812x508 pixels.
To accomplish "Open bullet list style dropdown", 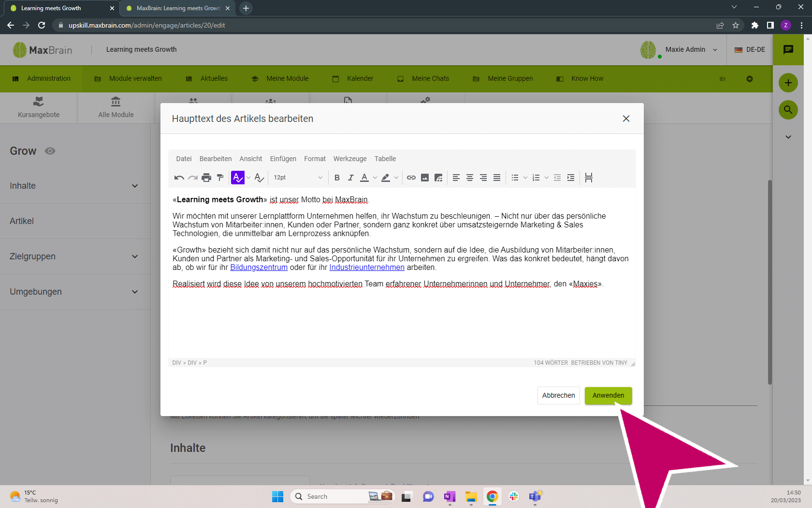I will click(x=525, y=178).
